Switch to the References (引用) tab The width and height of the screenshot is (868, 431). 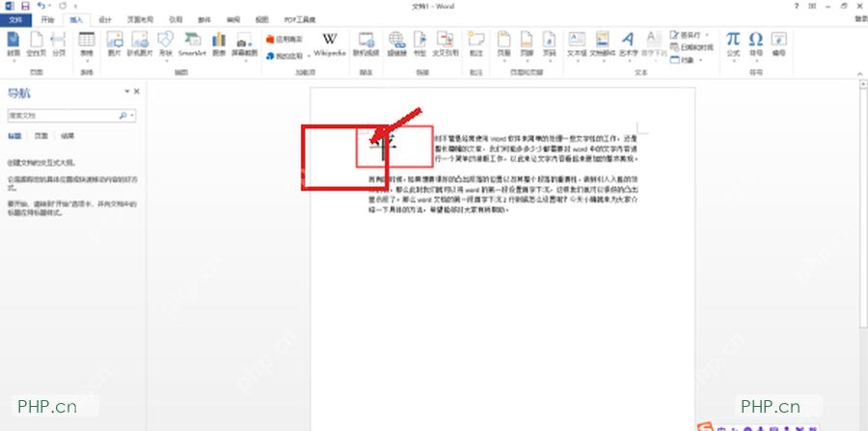tap(175, 20)
